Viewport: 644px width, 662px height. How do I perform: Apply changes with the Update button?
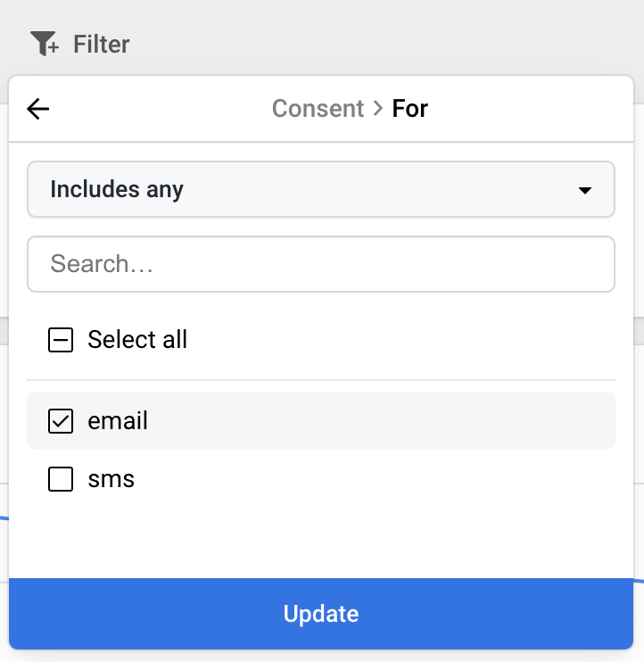tap(321, 614)
